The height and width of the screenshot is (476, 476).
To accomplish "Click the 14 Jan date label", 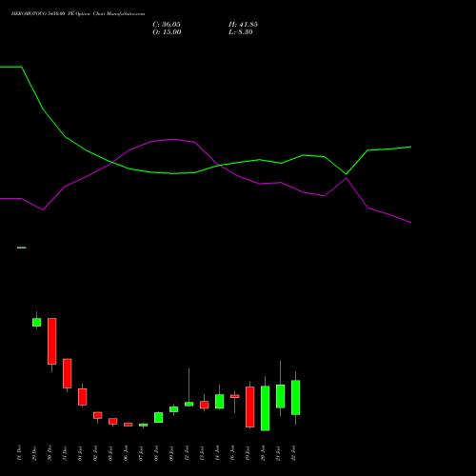I will [217, 453].
